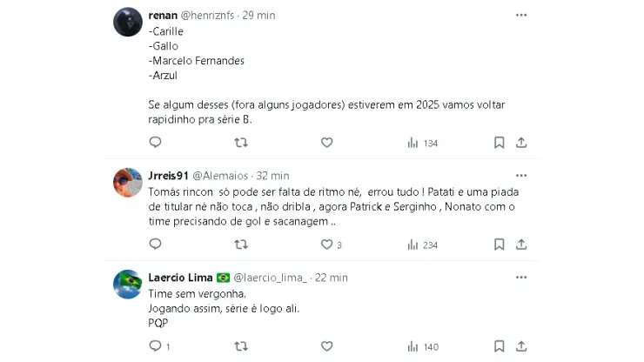This screenshot has width=644, height=362.
Task: Like Jrreis91's tweet with 3 likes
Action: tap(326, 245)
